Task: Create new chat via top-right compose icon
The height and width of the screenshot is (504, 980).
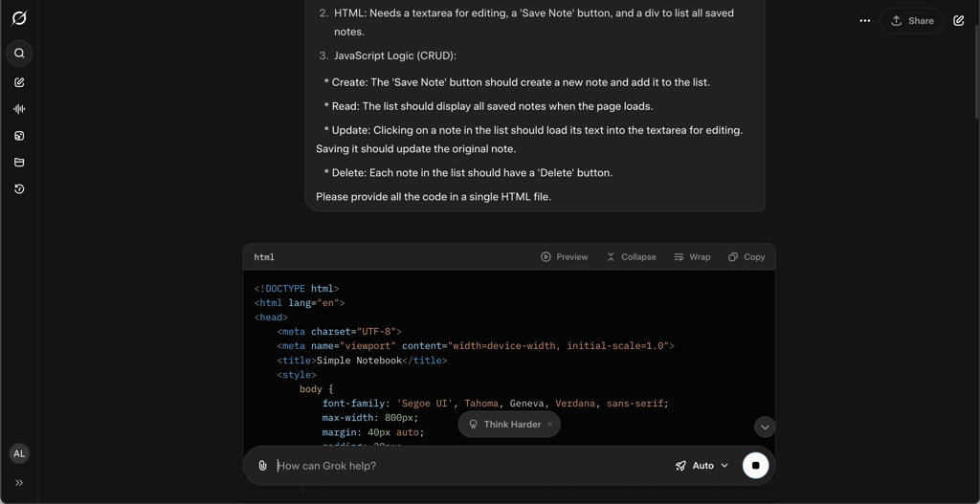Action: (959, 21)
